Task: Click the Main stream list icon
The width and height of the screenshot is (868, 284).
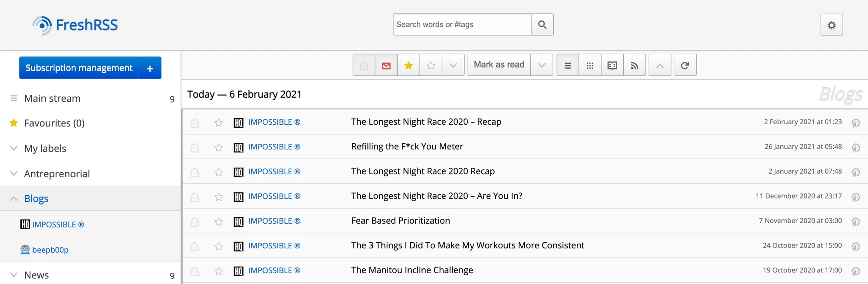Action: tap(14, 99)
